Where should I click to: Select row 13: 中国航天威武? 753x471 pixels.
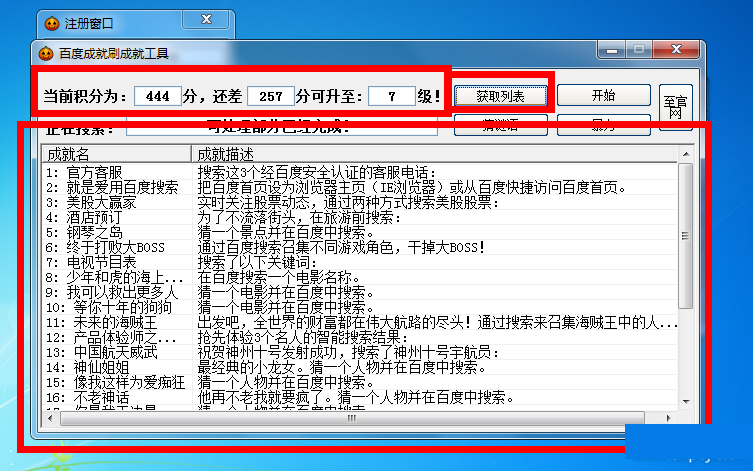tap(359, 352)
